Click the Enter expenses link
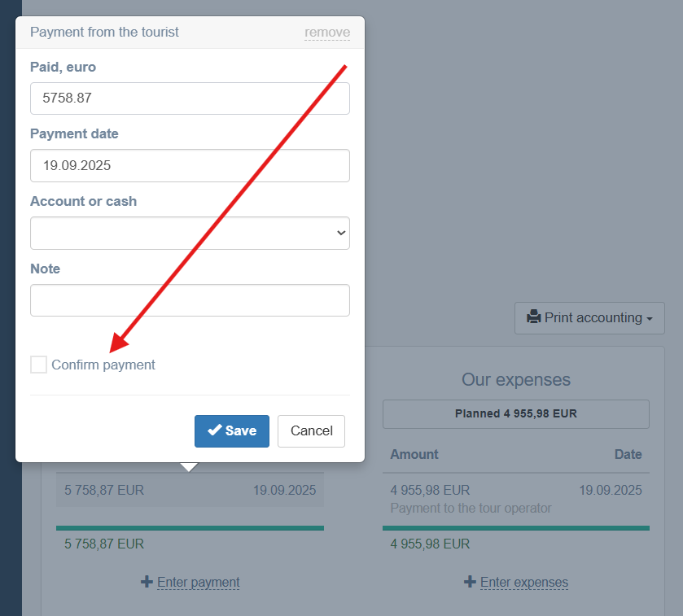This screenshot has height=616, width=683. click(x=524, y=582)
